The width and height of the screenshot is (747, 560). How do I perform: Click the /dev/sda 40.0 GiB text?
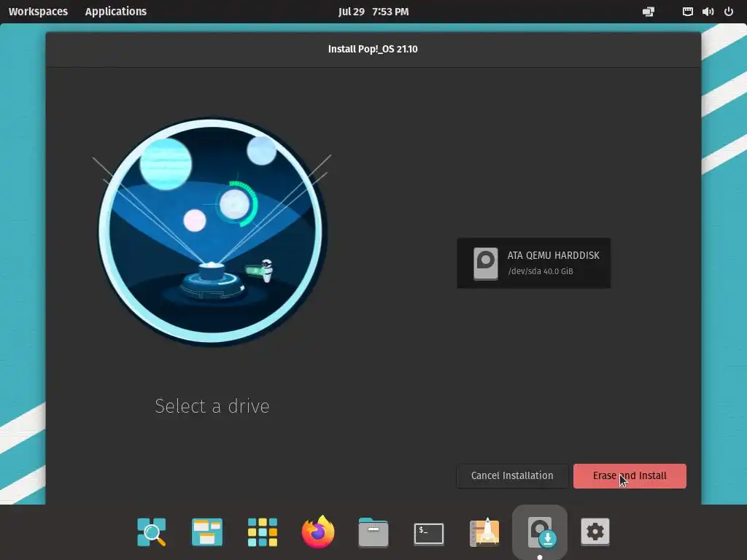tap(541, 271)
